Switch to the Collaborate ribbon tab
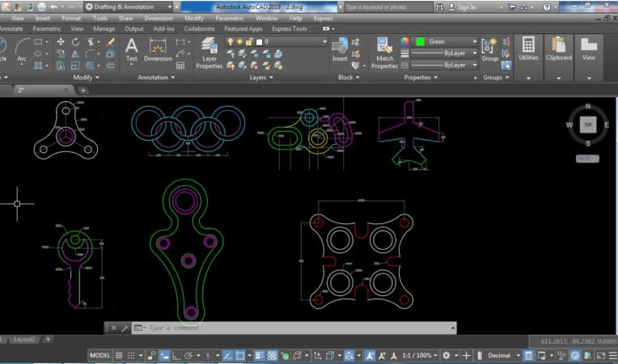Viewport: 618px width, 364px height. pyautogui.click(x=200, y=29)
